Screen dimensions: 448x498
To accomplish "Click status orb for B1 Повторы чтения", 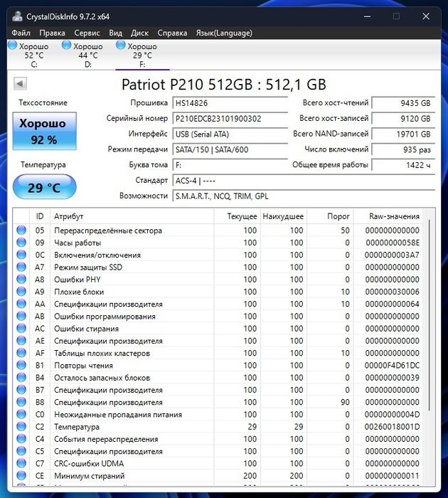I will click(21, 365).
